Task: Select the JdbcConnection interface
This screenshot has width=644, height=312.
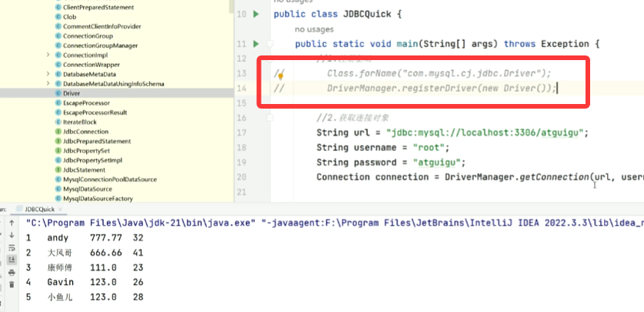Action: [x=86, y=132]
